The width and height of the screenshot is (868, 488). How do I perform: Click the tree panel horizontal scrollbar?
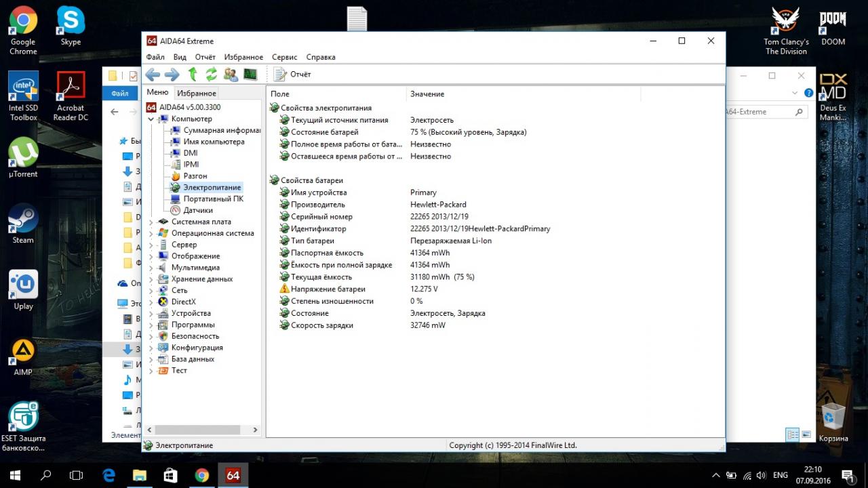click(x=197, y=430)
